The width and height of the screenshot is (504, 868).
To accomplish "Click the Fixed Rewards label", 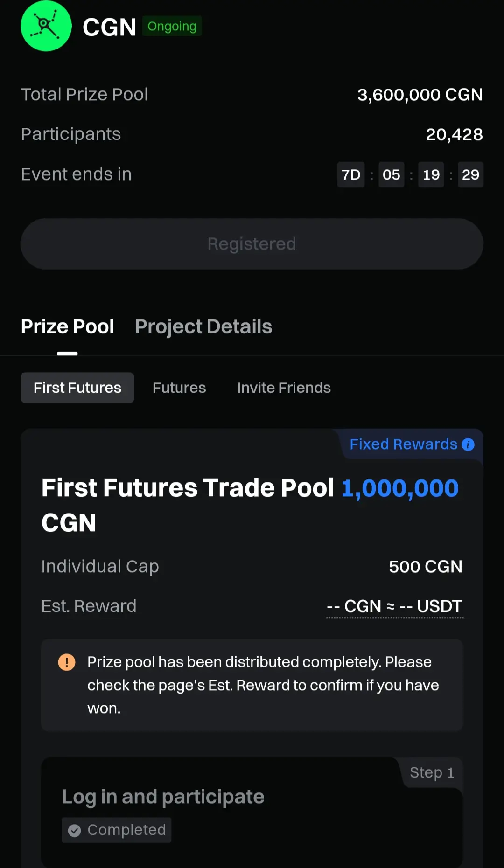I will click(403, 444).
